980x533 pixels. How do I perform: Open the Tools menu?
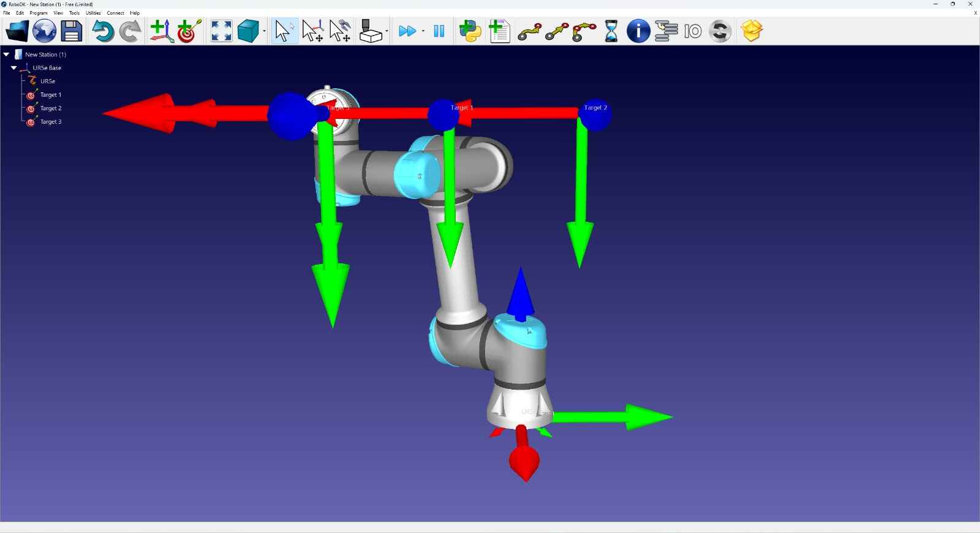tap(75, 13)
